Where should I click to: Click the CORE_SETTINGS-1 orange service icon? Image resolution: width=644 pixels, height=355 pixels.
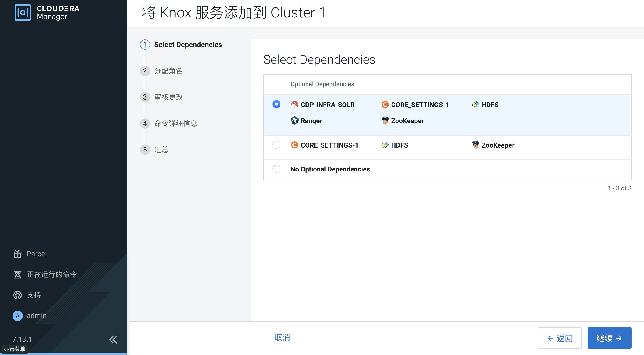click(x=385, y=105)
